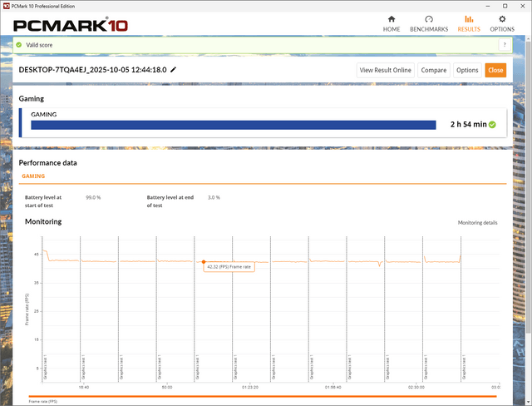Image resolution: width=532 pixels, height=406 pixels.
Task: Click View Result Online button
Action: pos(386,70)
